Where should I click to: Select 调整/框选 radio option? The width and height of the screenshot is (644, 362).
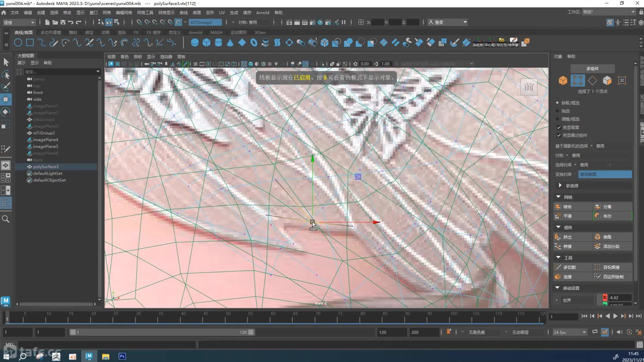click(557, 119)
